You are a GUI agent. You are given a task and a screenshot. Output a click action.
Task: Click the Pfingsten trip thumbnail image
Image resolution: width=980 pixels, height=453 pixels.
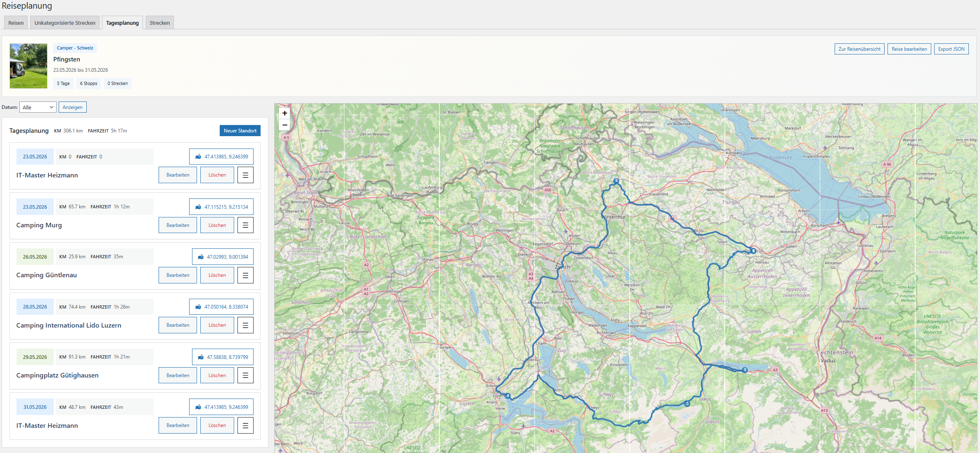pyautogui.click(x=28, y=66)
